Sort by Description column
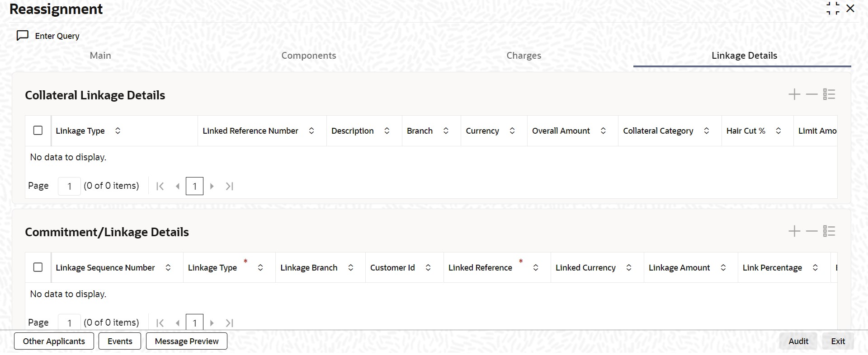Viewport: 868px width, 355px height. 387,131
